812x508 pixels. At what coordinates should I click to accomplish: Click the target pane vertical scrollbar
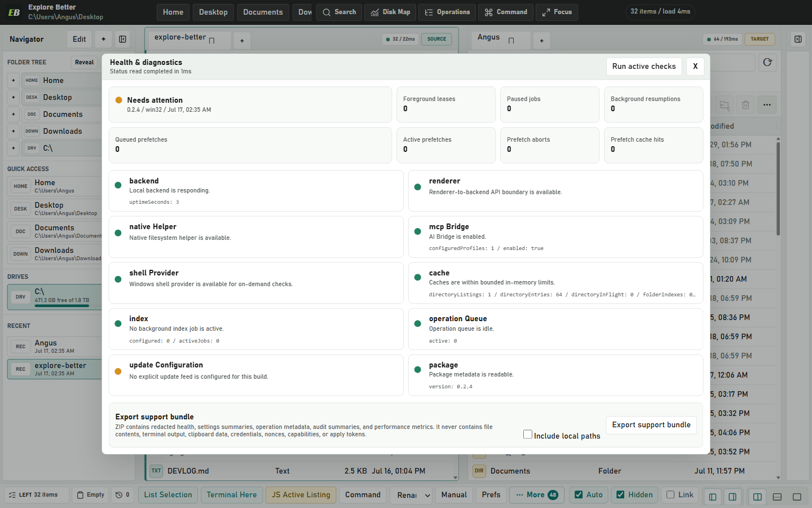[778, 189]
